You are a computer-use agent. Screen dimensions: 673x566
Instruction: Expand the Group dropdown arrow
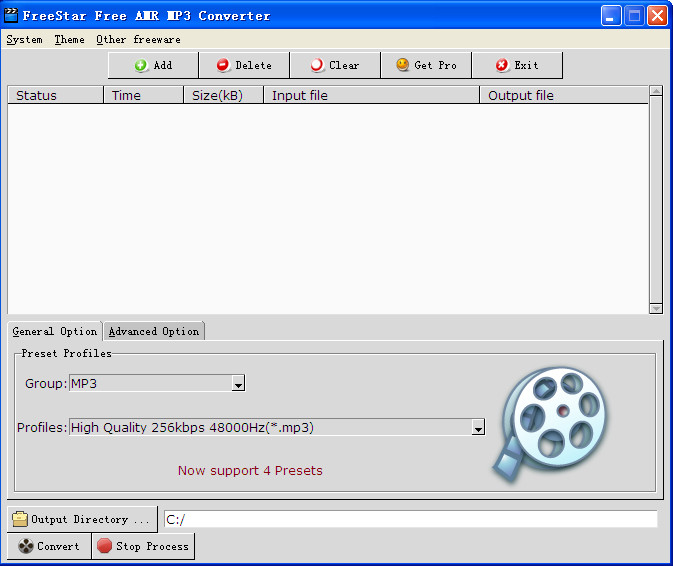pos(238,383)
